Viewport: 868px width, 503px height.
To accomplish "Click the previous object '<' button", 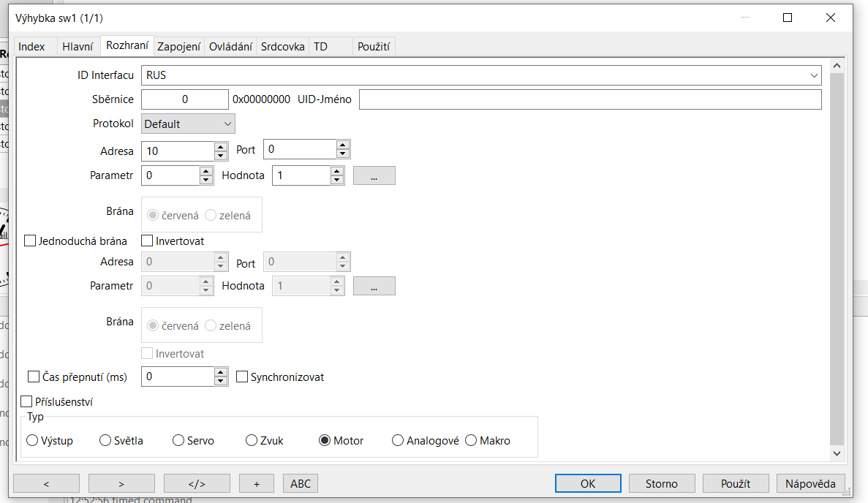I will point(46,483).
